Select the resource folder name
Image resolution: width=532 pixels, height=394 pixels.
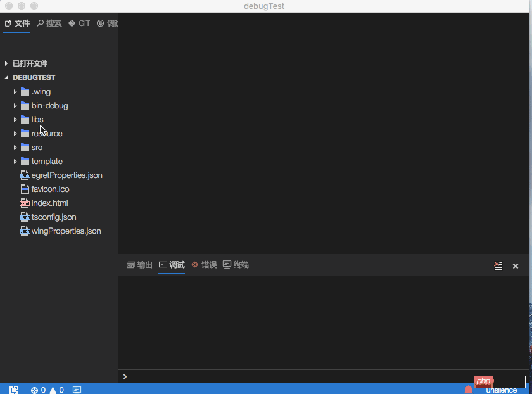coord(47,134)
